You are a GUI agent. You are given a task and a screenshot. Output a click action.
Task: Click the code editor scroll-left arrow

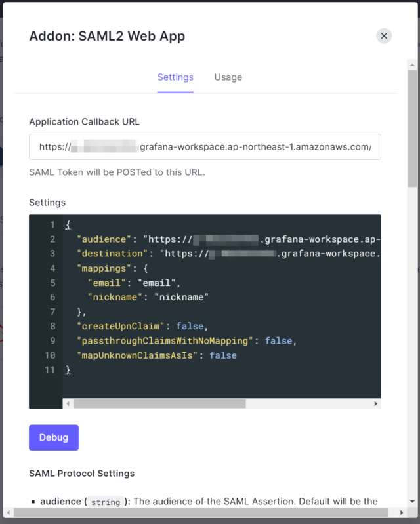68,404
